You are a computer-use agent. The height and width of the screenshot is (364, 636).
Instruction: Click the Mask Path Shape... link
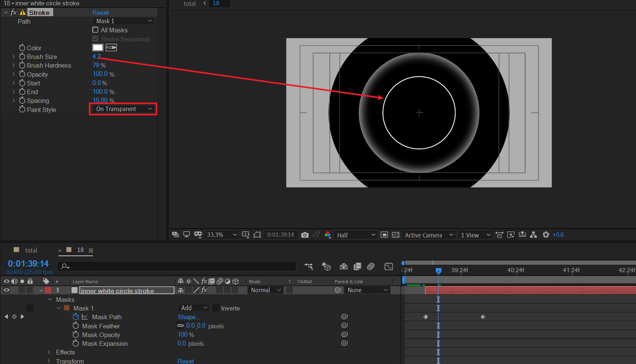189,317
